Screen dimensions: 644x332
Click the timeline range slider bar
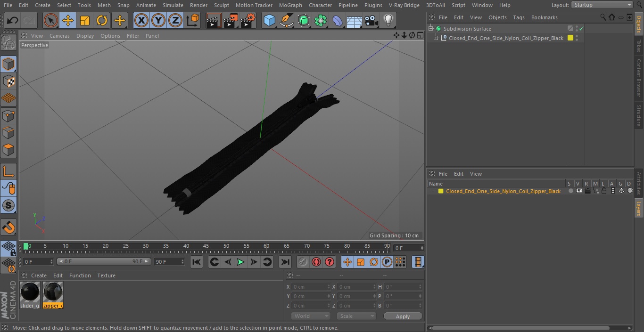(104, 261)
